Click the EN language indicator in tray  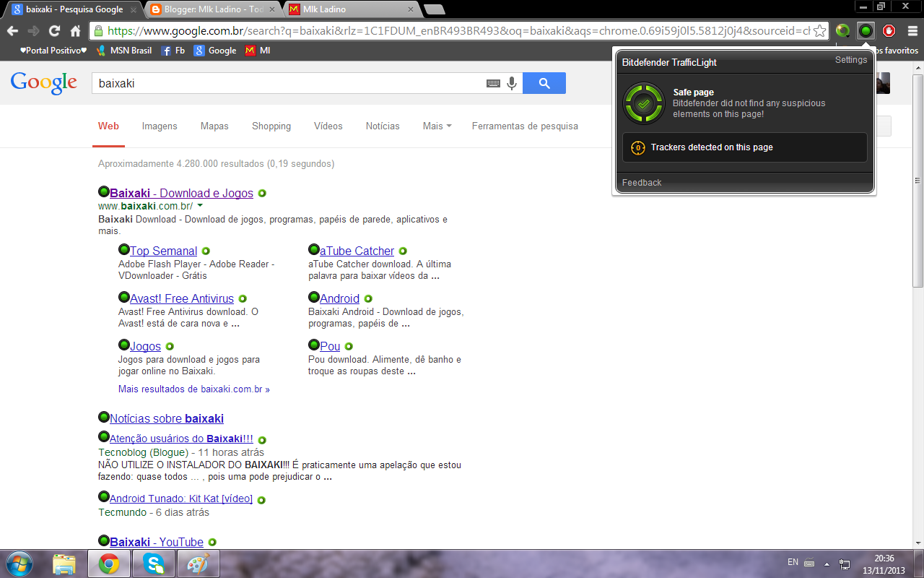793,562
